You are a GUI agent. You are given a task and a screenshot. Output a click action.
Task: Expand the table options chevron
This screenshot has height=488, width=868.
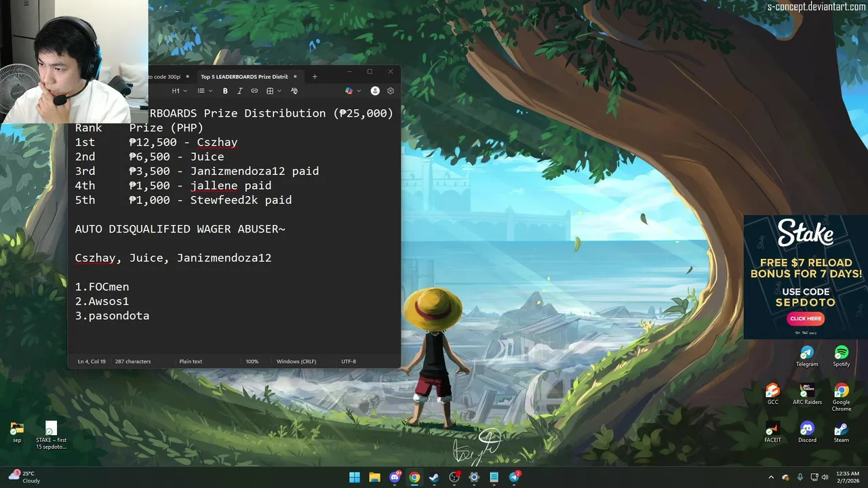pyautogui.click(x=279, y=91)
